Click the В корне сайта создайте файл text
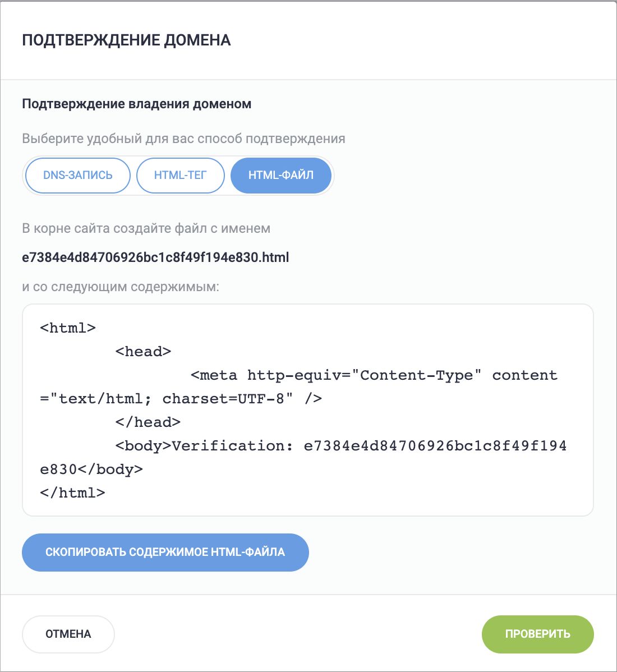 (146, 229)
